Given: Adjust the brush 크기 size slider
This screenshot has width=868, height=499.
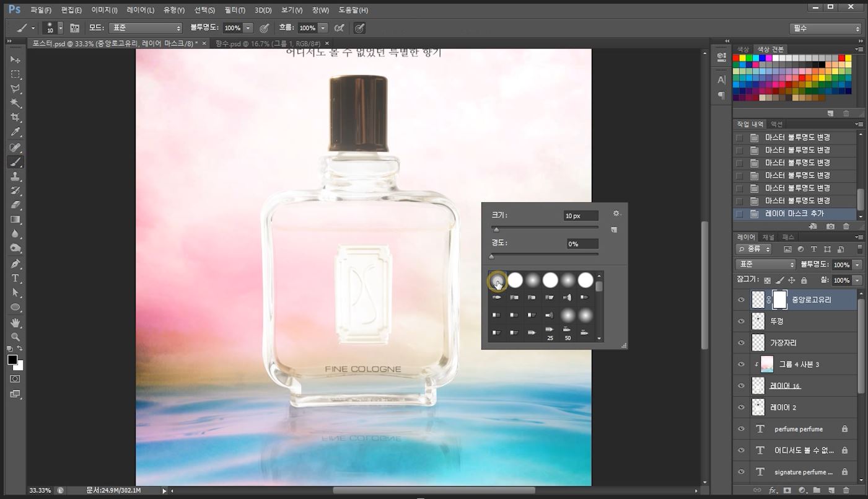Looking at the screenshot, I should 495,229.
